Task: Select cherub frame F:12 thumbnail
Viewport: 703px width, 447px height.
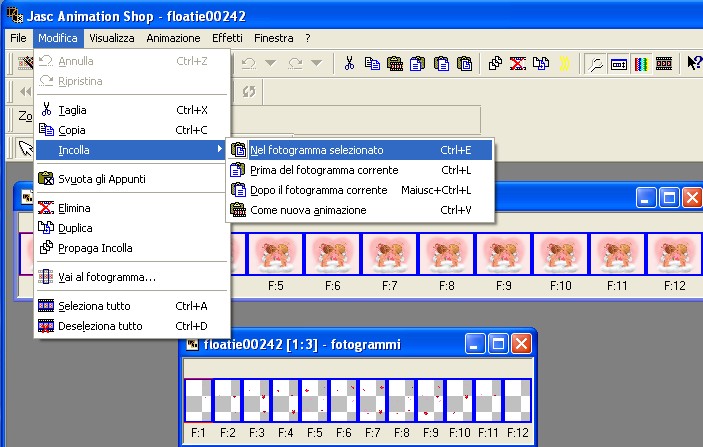Action: (674, 254)
